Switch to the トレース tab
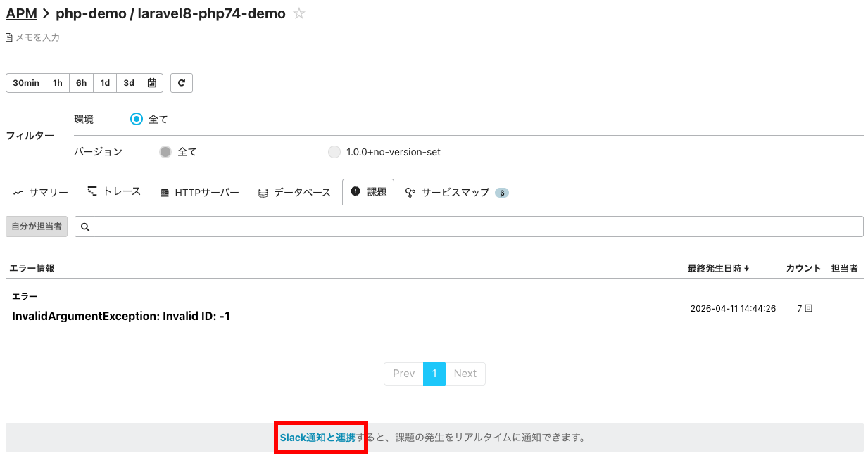Image resolution: width=868 pixels, height=458 pixels. [114, 191]
